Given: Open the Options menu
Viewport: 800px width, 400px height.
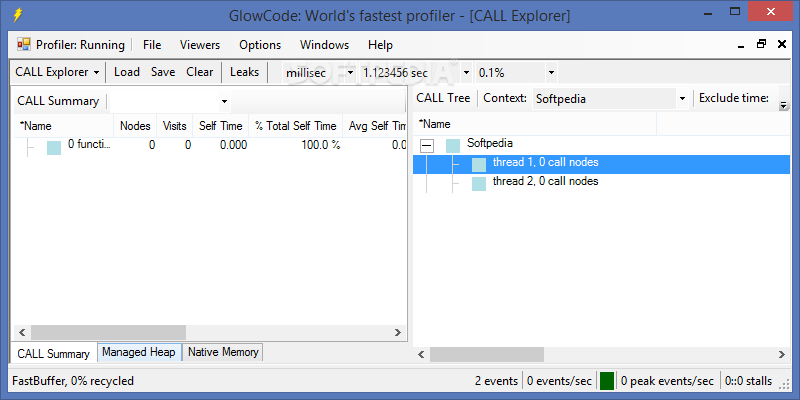Looking at the screenshot, I should pos(260,45).
